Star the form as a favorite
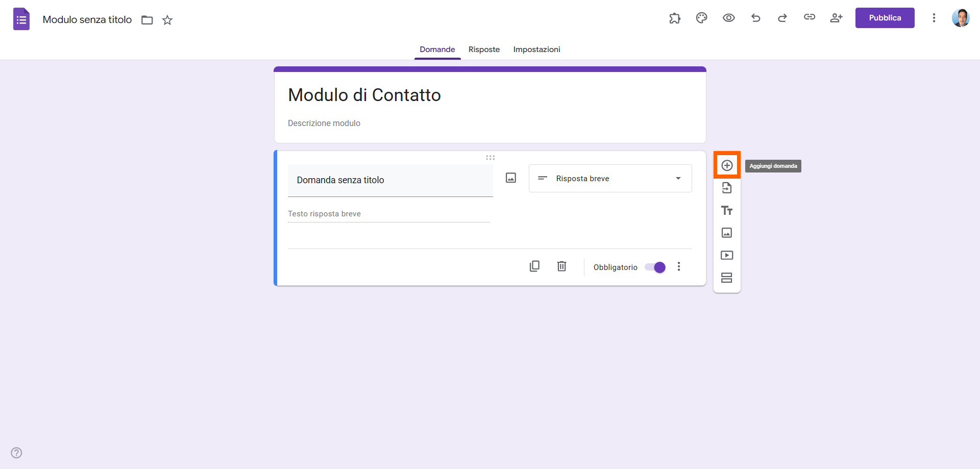 (x=167, y=20)
